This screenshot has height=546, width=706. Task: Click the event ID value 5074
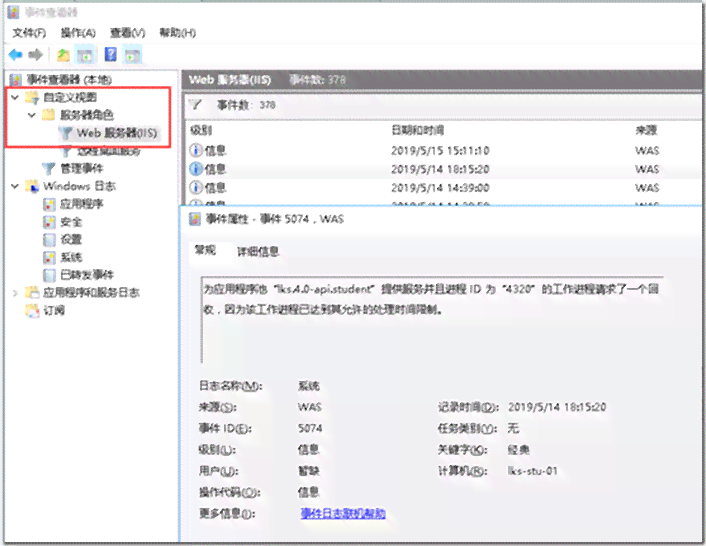click(x=310, y=428)
